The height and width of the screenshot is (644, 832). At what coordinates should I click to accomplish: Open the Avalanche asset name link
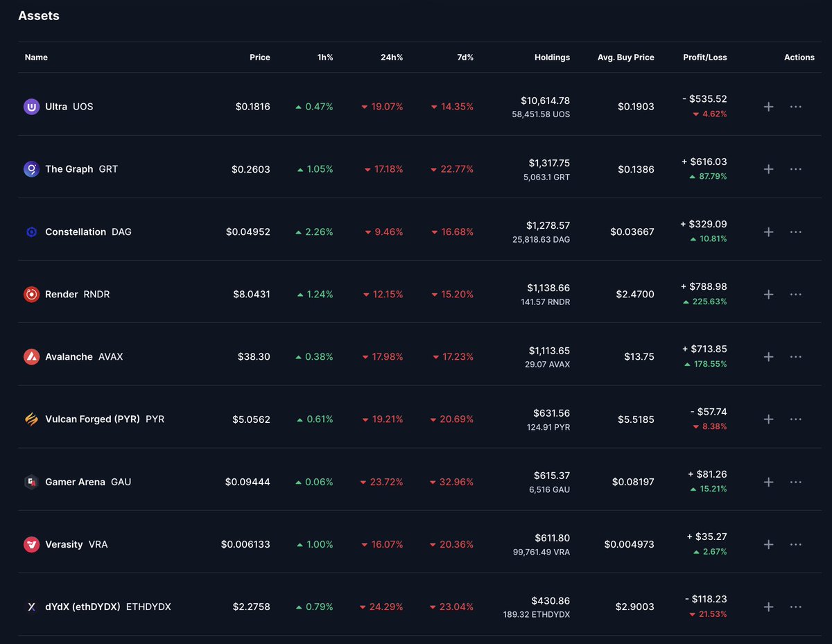[69, 356]
